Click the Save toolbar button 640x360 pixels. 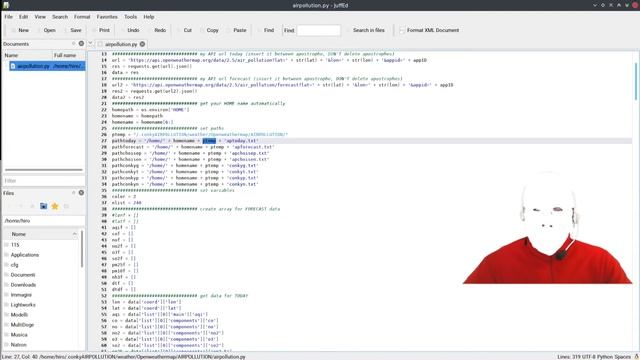click(x=72, y=30)
